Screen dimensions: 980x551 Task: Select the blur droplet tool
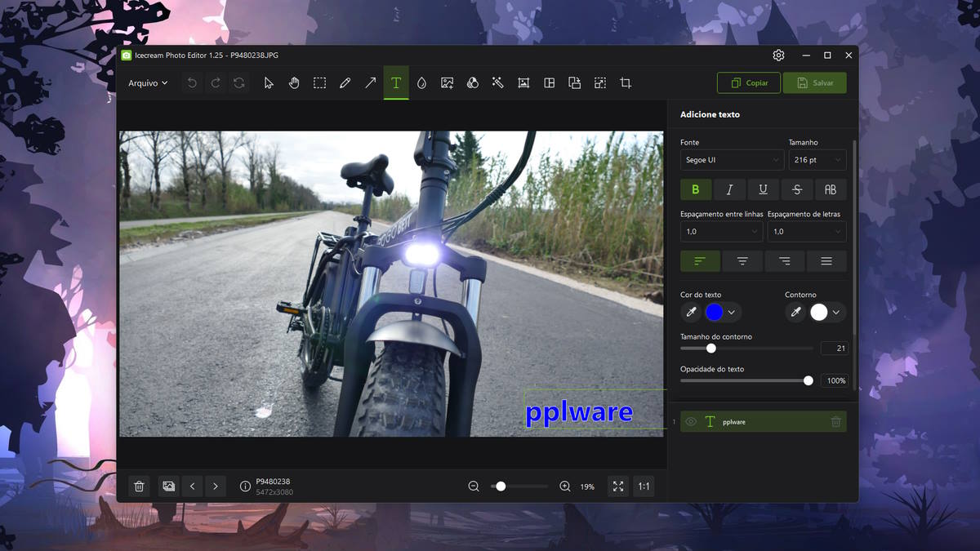(x=421, y=83)
